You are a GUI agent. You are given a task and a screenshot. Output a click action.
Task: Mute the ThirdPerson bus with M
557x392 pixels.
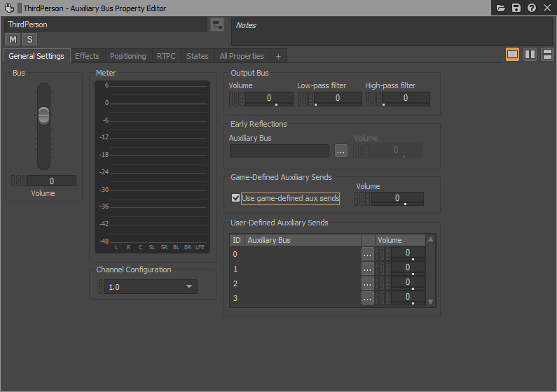(x=13, y=39)
